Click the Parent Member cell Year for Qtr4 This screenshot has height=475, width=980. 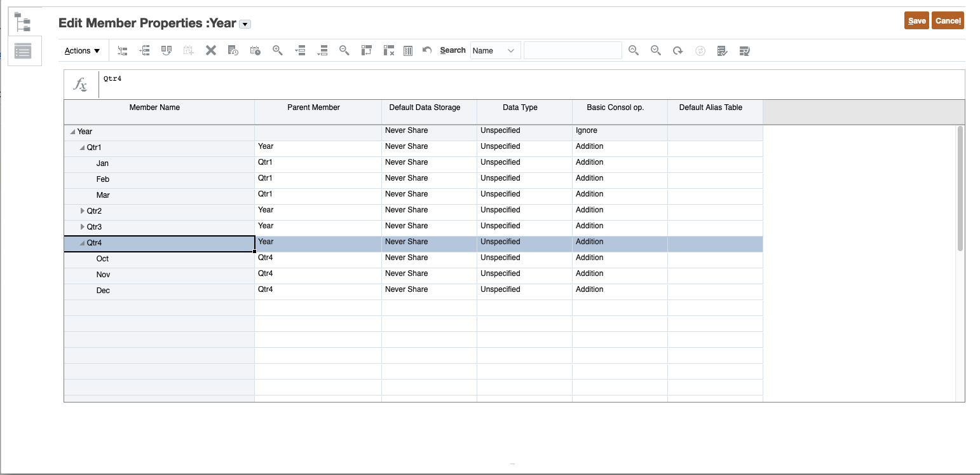click(318, 243)
